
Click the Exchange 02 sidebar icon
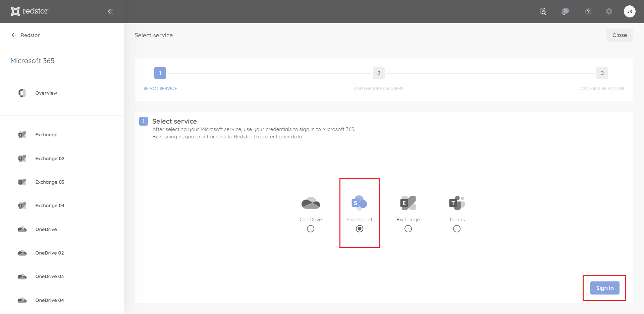click(22, 159)
